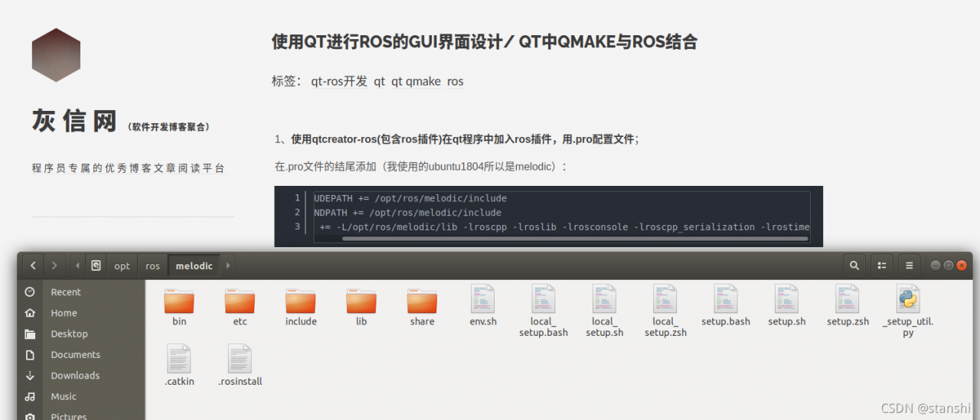Screen dimensions: 980x420
Task: Open the ros tag link
Action: (456, 81)
